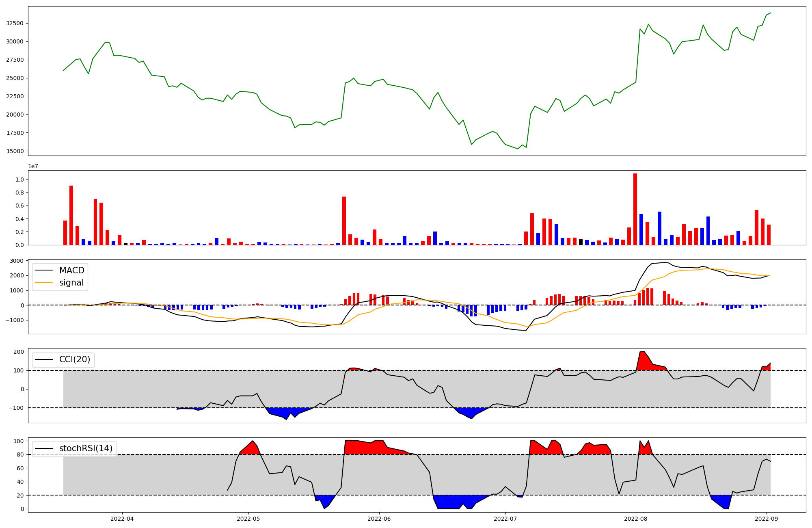Click the black MACD legend line sample
Viewport: 812px width, 528px height.
click(x=44, y=270)
